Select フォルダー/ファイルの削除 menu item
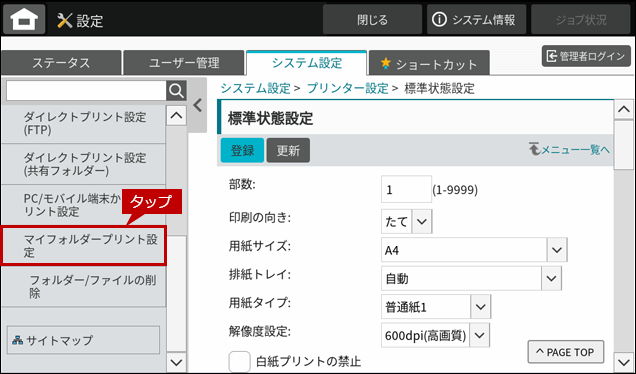This screenshot has height=374, width=636. click(83, 286)
